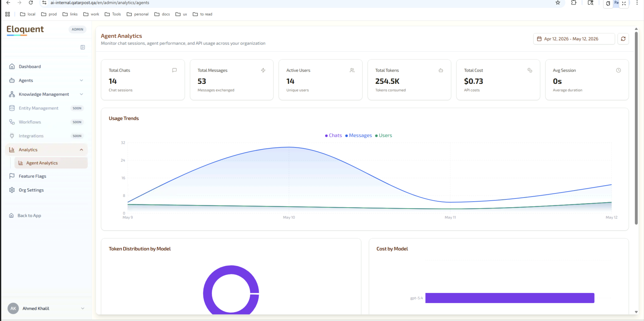Click the Avg Session clock icon
Screen dimensions: 644x321
619,70
